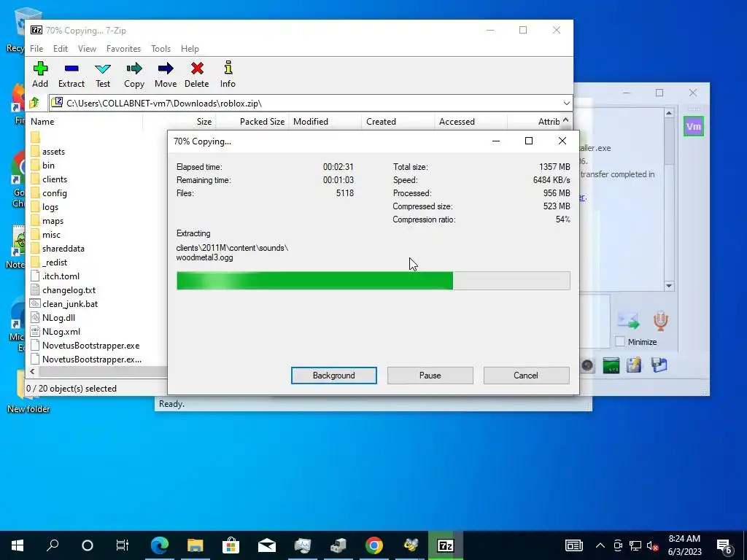Go up one folder level icon

tap(34, 103)
